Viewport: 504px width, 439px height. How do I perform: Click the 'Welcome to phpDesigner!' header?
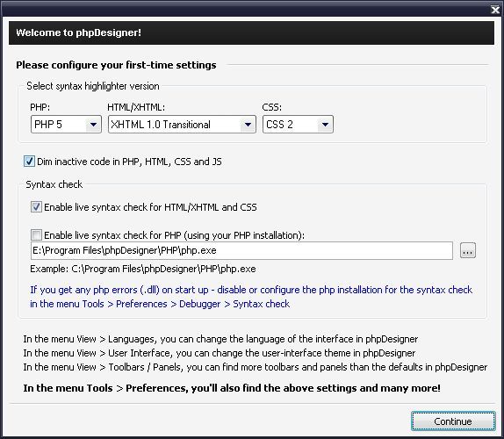78,32
